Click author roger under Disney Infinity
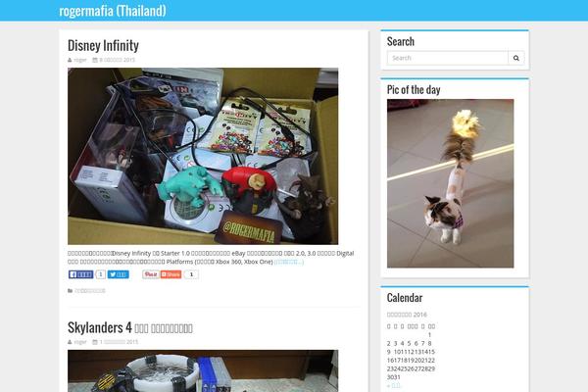 [80, 60]
